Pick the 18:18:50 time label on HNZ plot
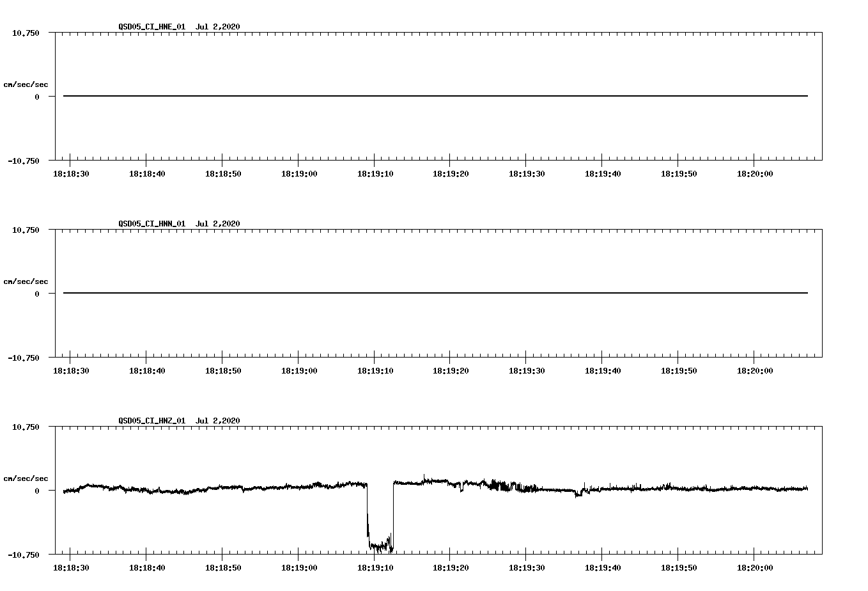This screenshot has width=868, height=591. click(x=223, y=567)
